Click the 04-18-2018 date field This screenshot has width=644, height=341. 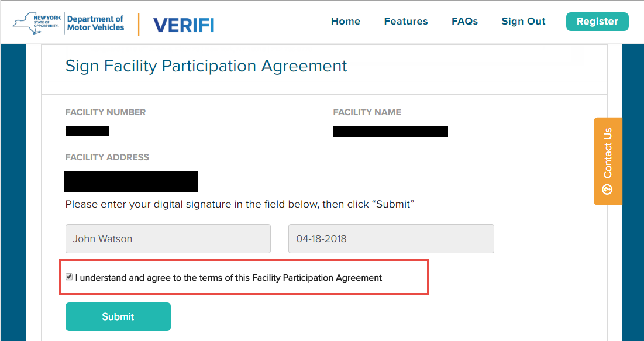coord(391,239)
